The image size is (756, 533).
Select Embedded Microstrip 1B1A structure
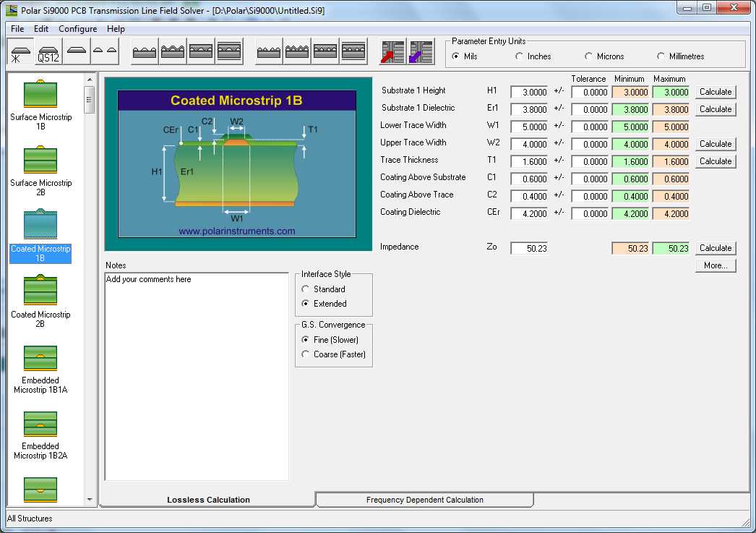(x=40, y=370)
